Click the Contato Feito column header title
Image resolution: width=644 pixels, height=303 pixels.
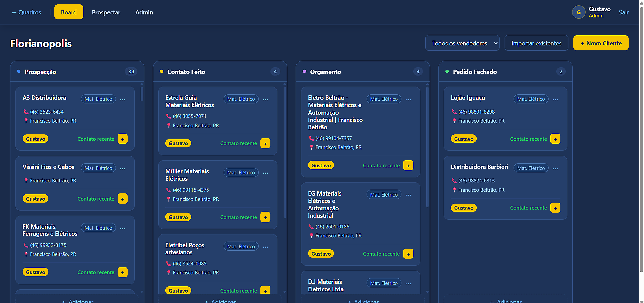186,72
